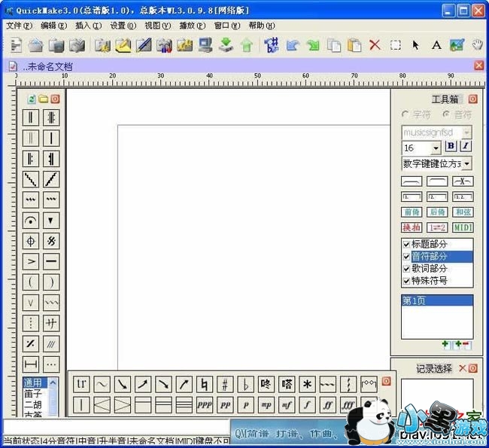Close the 工具箱 panel
This screenshot has width=489, height=448.
point(472,99)
